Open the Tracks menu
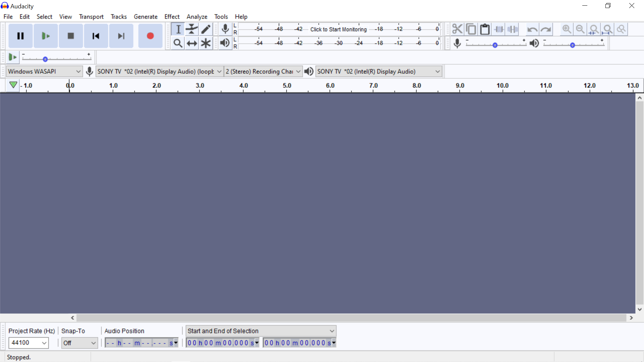The image size is (644, 362). click(x=119, y=16)
